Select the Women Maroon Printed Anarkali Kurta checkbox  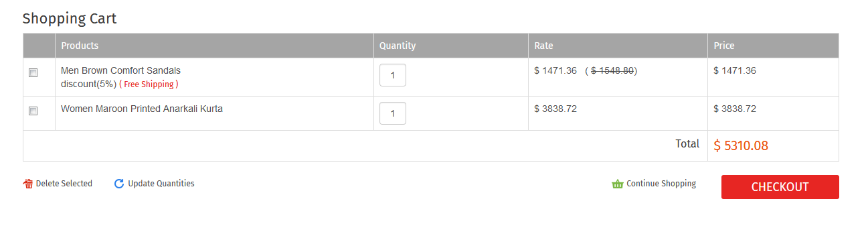click(x=33, y=111)
